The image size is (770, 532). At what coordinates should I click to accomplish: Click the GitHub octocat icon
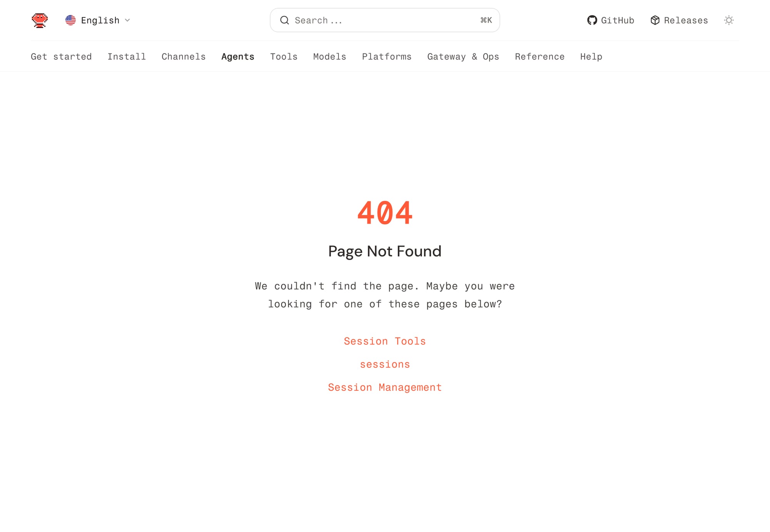point(592,20)
